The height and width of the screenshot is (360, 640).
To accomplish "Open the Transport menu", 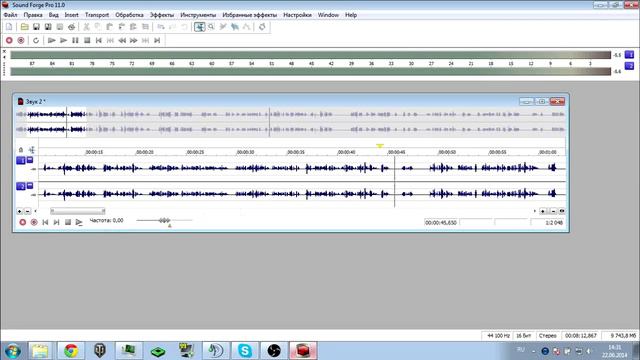I will pyautogui.click(x=97, y=15).
